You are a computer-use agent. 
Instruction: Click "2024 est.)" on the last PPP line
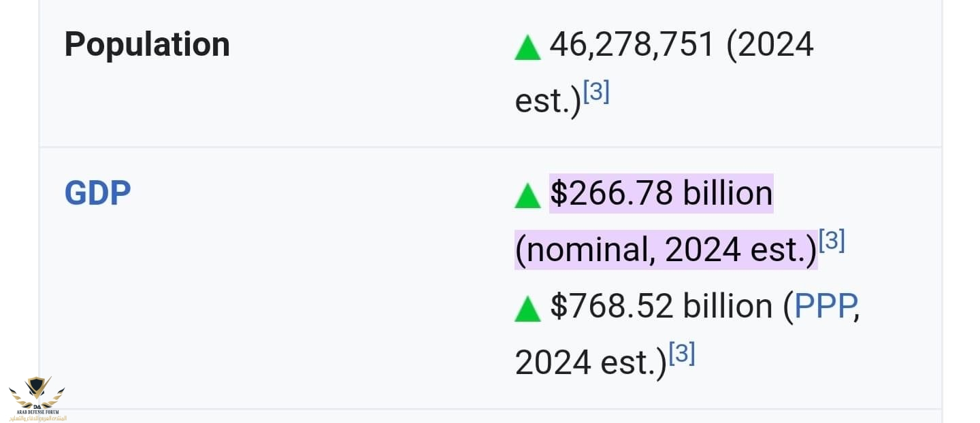[591, 363]
